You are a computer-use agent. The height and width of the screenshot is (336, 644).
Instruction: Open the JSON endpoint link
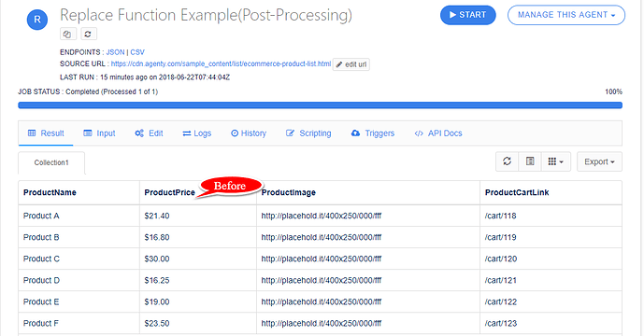[x=115, y=52]
